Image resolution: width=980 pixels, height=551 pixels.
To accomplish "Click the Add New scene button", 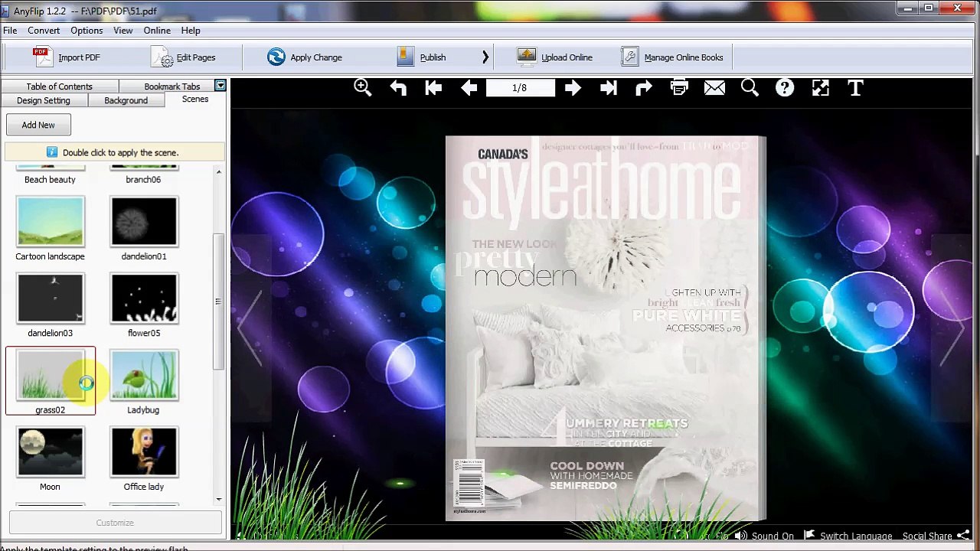I will tap(38, 125).
